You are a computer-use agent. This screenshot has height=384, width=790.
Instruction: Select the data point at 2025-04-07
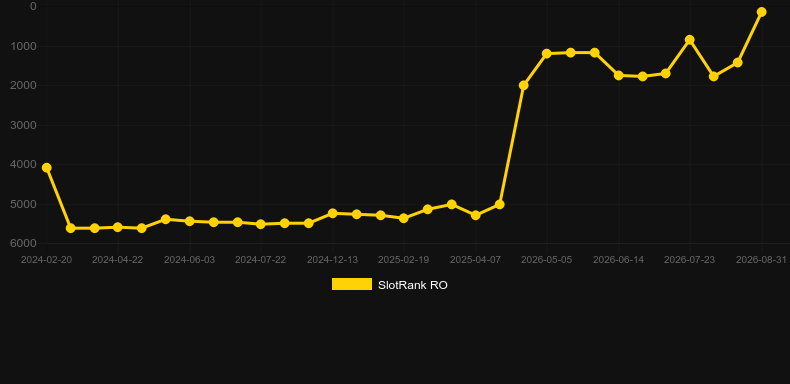[475, 215]
